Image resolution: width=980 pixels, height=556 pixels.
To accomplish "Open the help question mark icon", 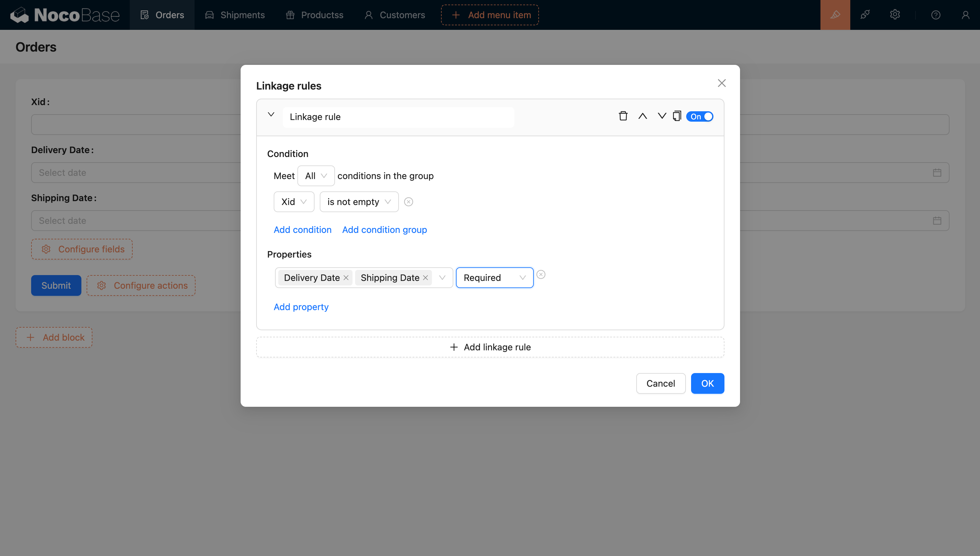I will (936, 15).
